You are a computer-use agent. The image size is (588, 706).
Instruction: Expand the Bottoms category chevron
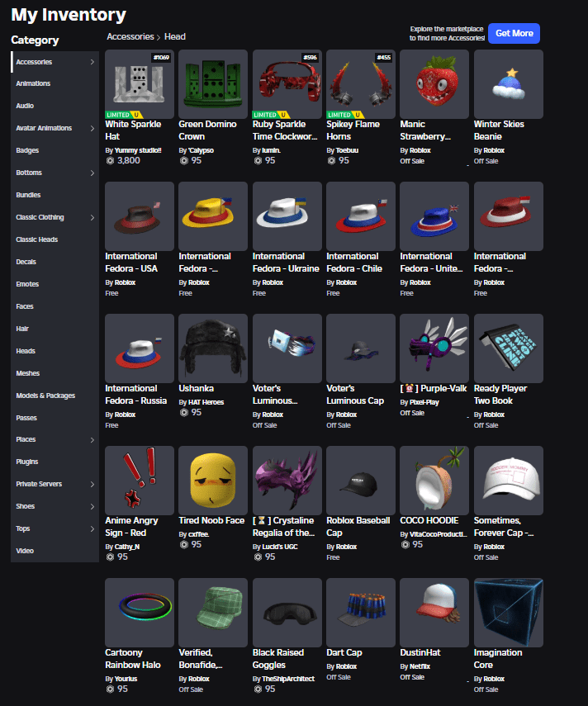pos(92,173)
